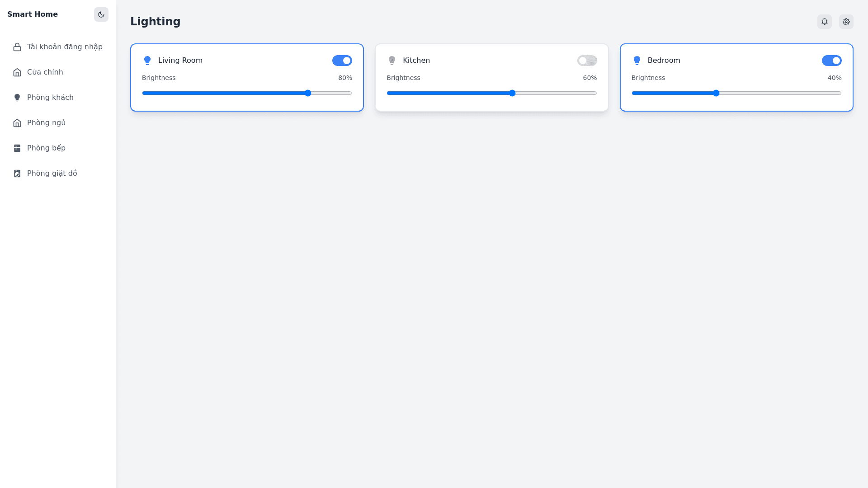Click the Bedroom brightness slider handle

pos(716,93)
